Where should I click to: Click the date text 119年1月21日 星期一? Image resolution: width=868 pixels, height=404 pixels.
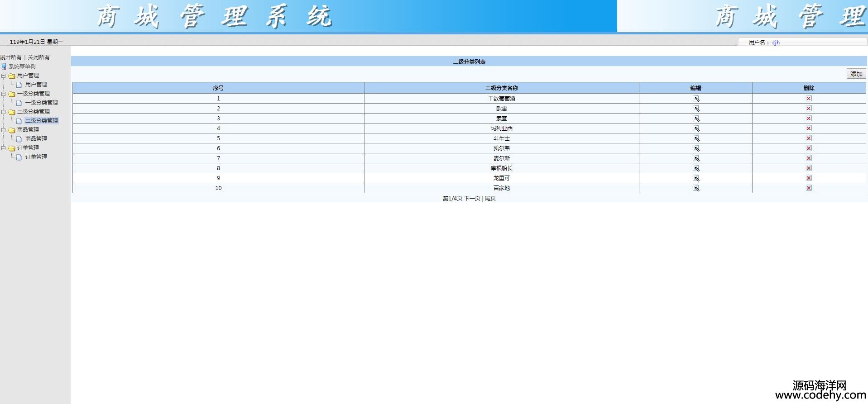(36, 42)
